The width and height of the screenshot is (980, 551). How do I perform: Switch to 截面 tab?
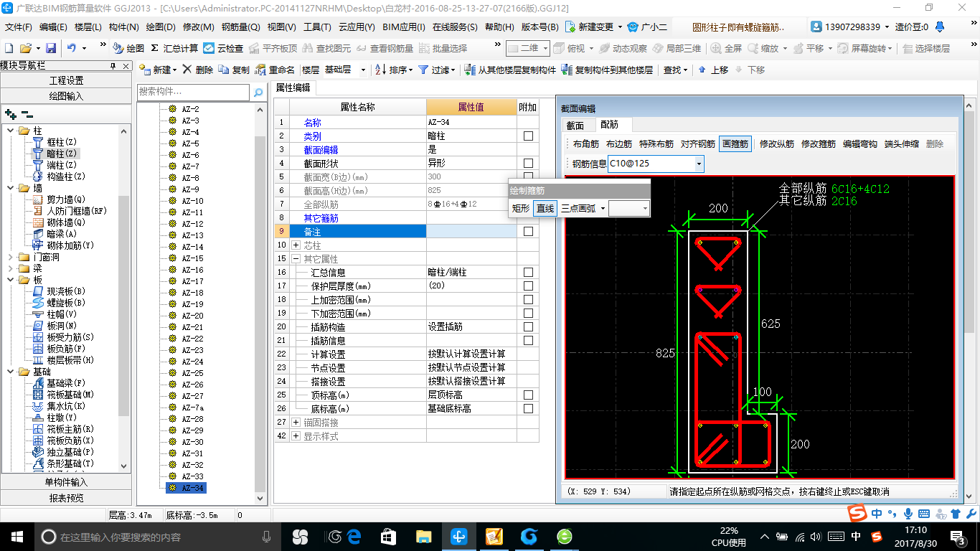click(575, 125)
